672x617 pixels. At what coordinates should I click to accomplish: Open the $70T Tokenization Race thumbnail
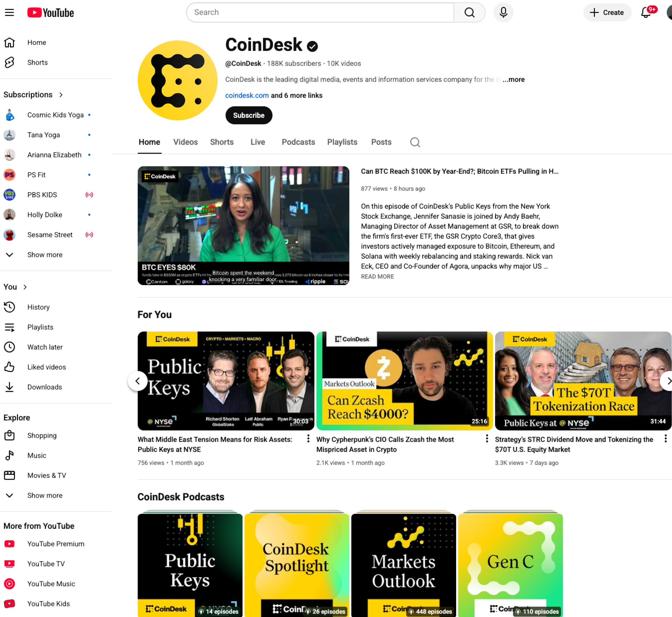[583, 381]
